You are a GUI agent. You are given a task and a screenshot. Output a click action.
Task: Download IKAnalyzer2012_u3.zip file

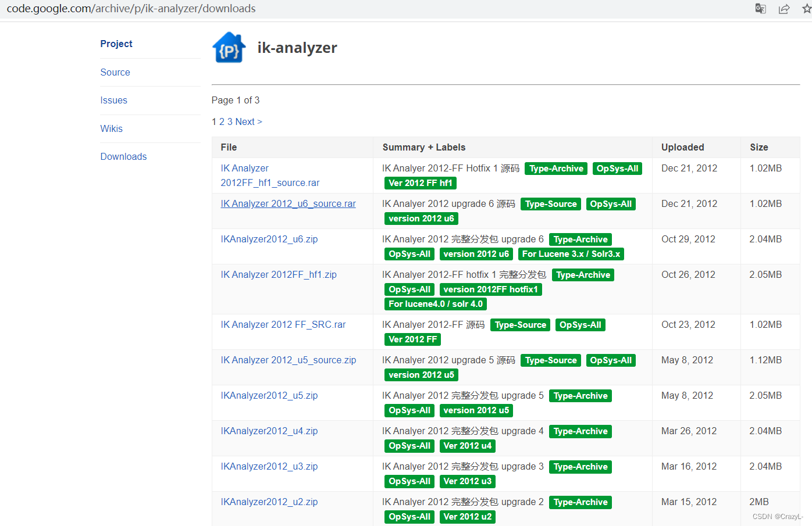(269, 466)
